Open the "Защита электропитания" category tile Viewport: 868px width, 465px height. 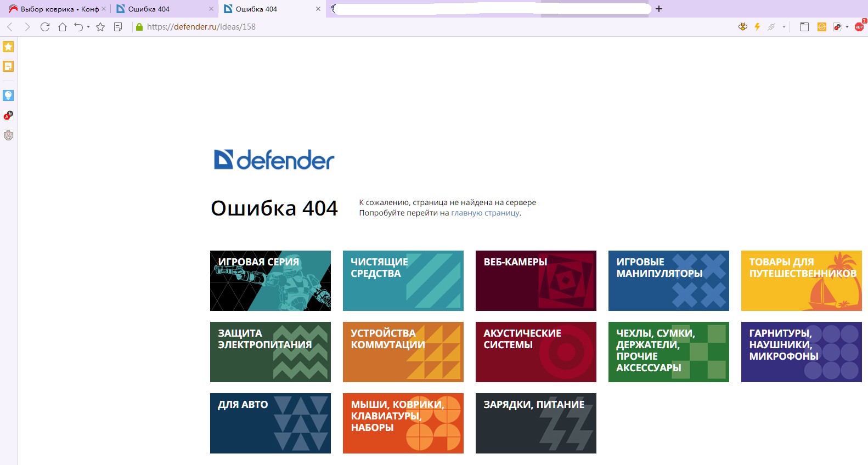click(270, 352)
